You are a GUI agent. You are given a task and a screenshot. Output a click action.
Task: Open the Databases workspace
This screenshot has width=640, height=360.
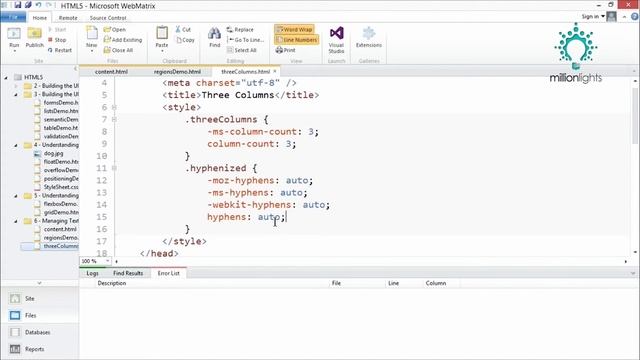(x=40, y=332)
